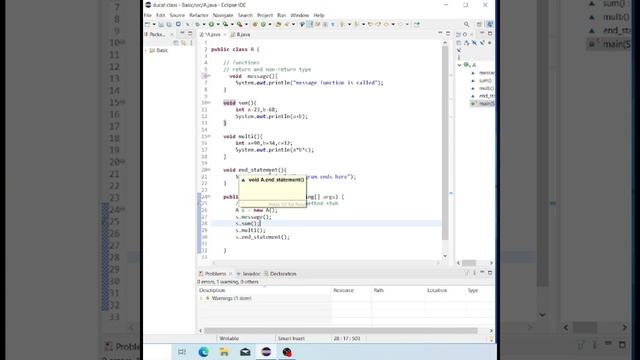Open Microsoft Edge from the taskbar
Viewport: 640px width, 360px height.
[x=203, y=352]
